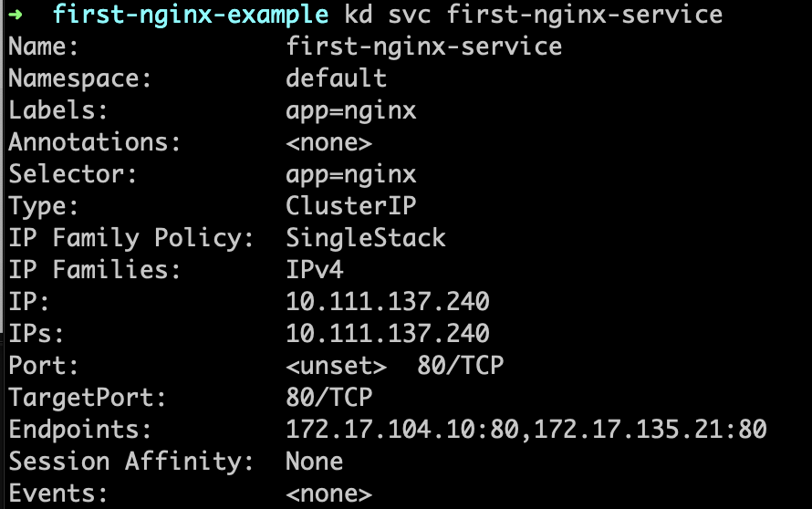Click the 'Port:' field label
Viewport: 812px width, 509px height.
(x=44, y=366)
